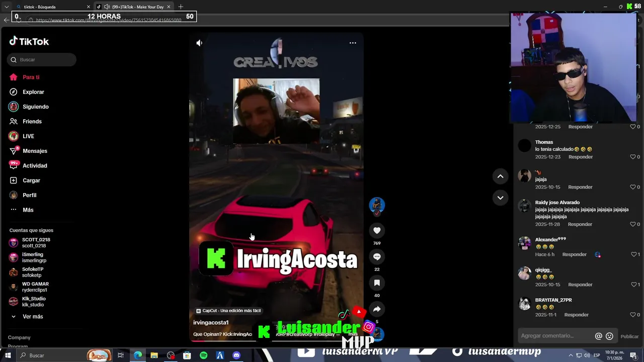Open the Windows Start menu
This screenshot has width=644, height=362.
(x=8, y=355)
